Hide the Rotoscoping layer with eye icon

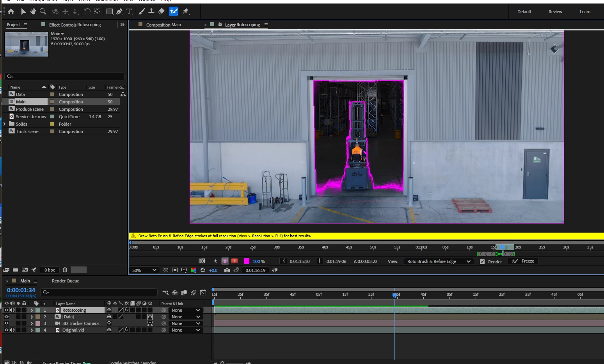tap(6, 310)
